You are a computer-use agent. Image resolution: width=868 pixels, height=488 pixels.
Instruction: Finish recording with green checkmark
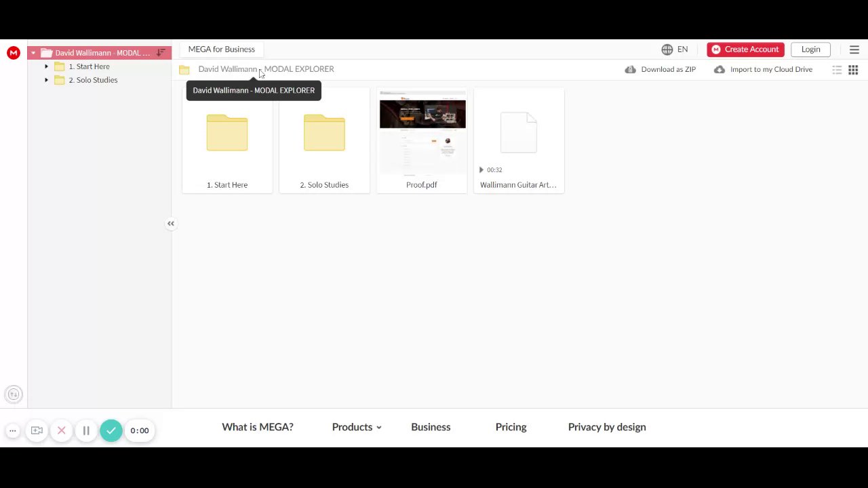(x=111, y=430)
